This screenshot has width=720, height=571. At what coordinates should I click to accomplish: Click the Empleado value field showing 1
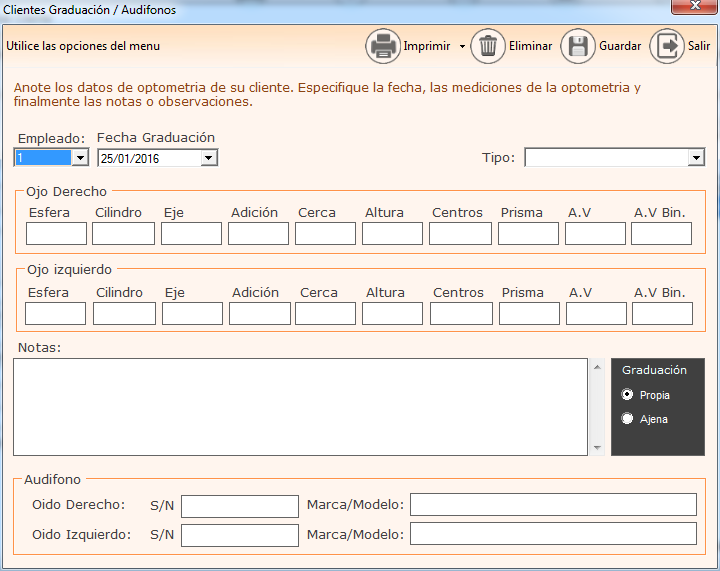pos(44,158)
